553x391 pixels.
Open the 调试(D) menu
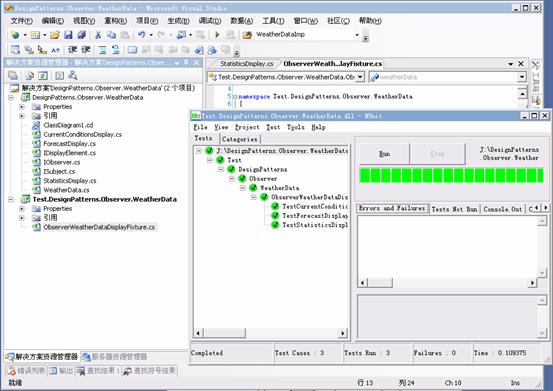tap(210, 21)
